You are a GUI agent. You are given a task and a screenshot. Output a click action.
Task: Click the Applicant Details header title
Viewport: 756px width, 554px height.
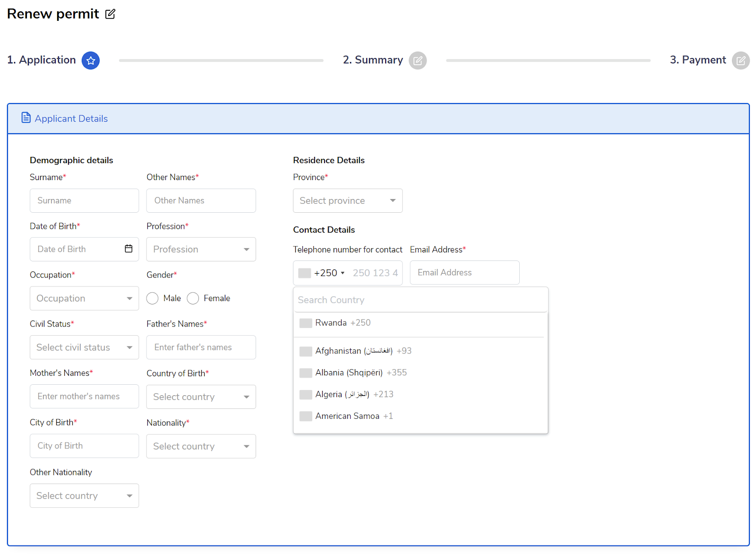pyautogui.click(x=71, y=119)
